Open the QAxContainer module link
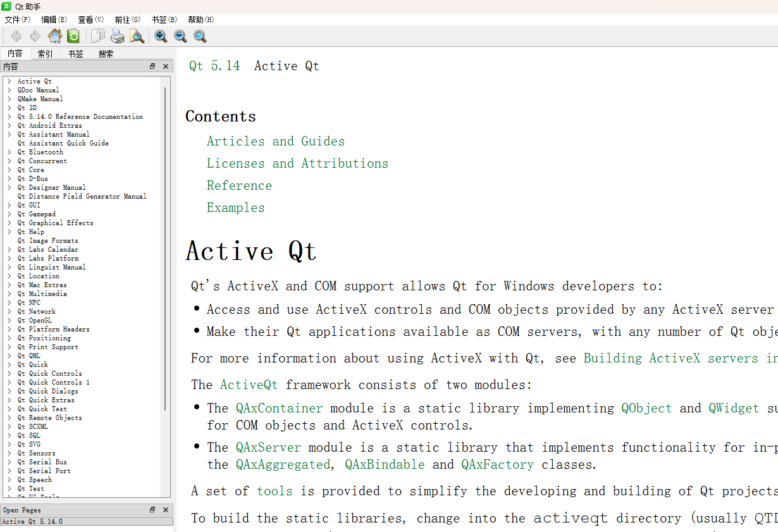The image size is (778, 532). tap(280, 408)
